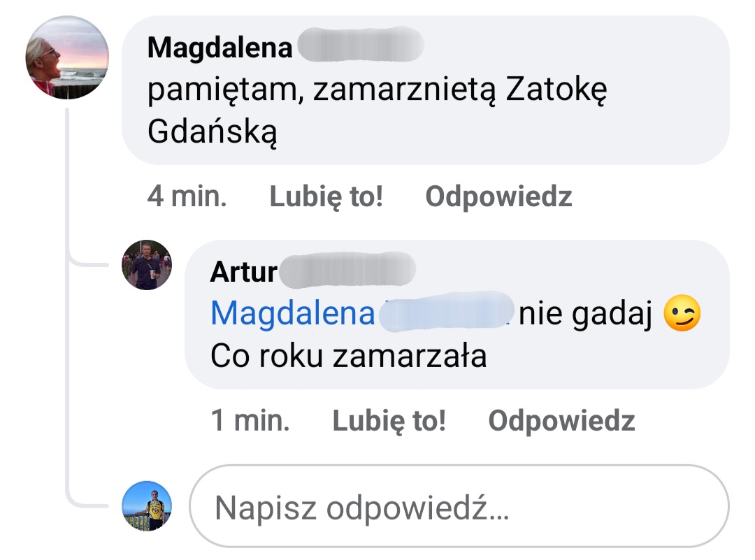Click Artur's reply text 'Co roku zamarzała'
This screenshot has width=755, height=560.
tap(348, 357)
